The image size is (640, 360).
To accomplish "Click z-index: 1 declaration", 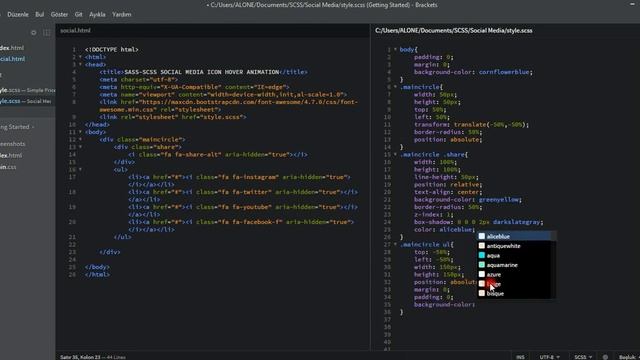I will [x=433, y=215].
